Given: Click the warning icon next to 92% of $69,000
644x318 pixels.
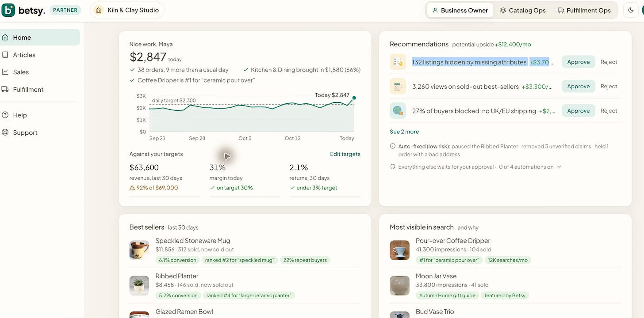Looking at the screenshot, I should tap(132, 188).
